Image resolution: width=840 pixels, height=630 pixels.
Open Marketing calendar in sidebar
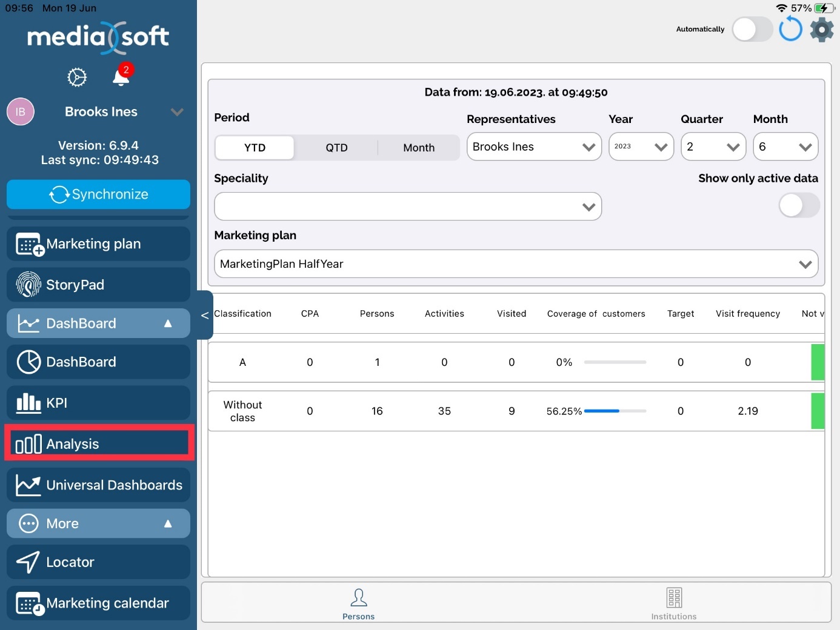point(98,603)
